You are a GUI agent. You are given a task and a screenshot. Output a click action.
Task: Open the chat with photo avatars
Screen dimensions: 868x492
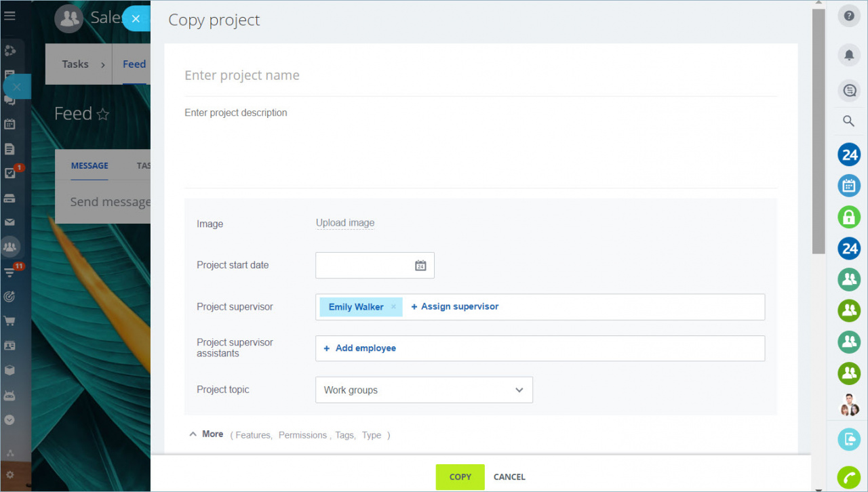pyautogui.click(x=849, y=405)
